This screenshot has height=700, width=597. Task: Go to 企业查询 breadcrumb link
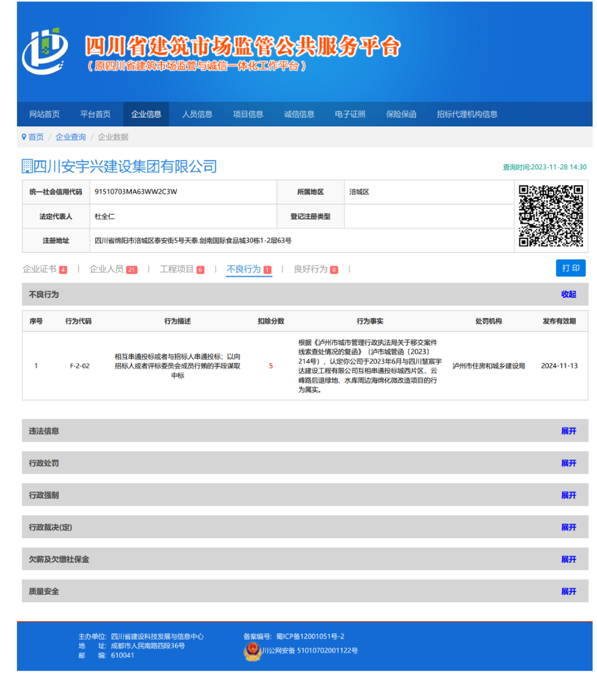(71, 137)
